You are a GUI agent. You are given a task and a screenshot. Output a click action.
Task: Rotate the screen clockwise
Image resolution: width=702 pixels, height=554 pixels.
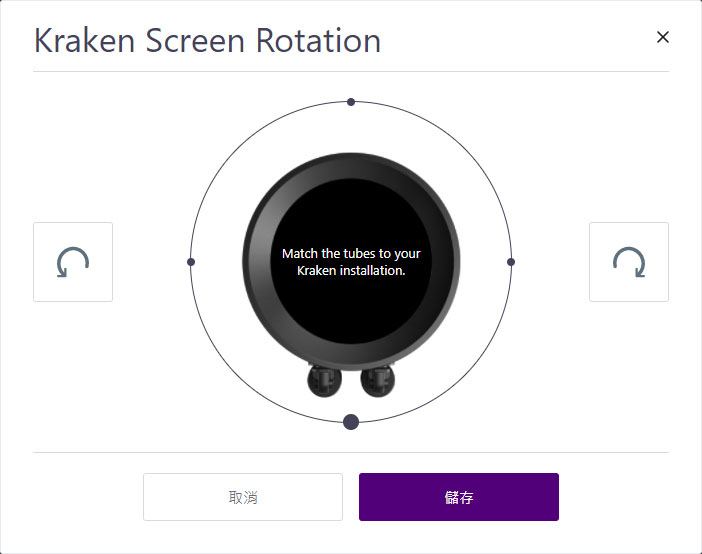point(629,262)
